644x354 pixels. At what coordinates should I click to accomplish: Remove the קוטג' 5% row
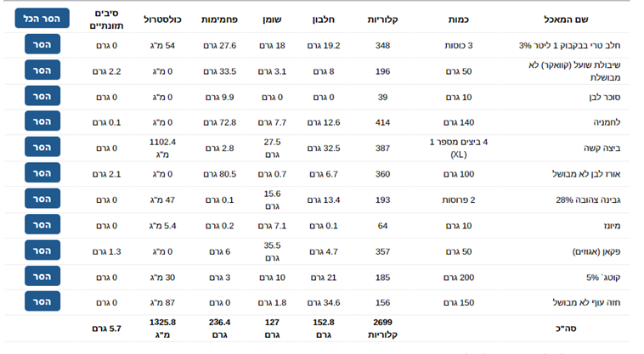coord(42,277)
